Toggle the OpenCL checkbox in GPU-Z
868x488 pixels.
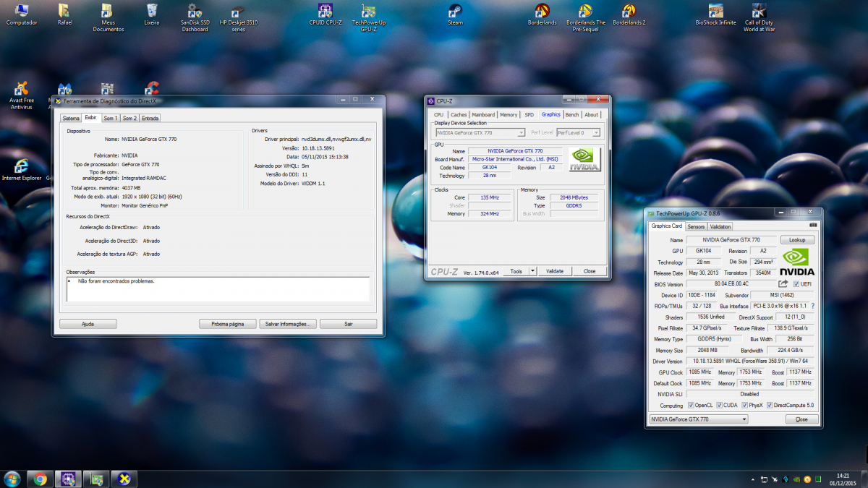(x=691, y=405)
